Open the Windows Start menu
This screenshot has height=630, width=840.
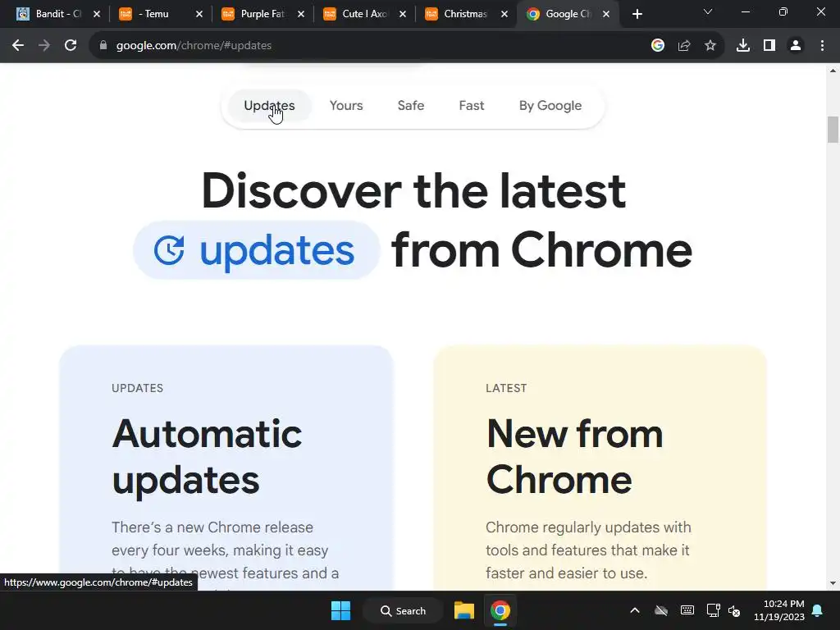tap(340, 610)
